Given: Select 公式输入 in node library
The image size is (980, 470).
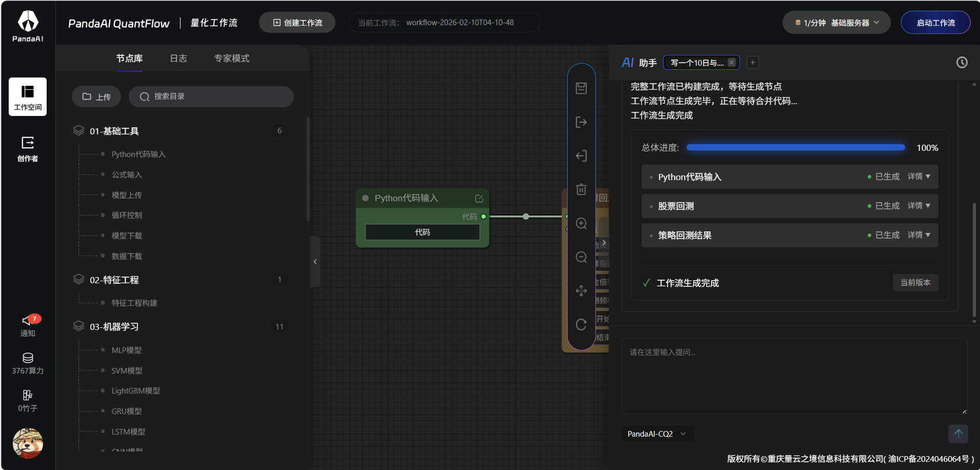Looking at the screenshot, I should tap(127, 175).
